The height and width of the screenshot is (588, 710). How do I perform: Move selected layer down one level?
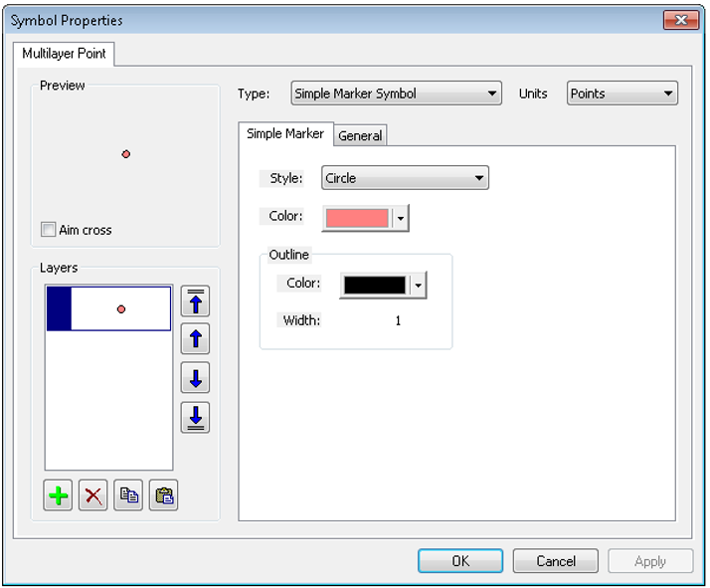tap(195, 378)
